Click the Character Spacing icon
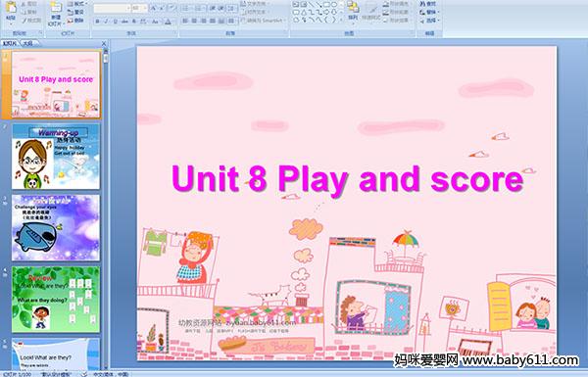This screenshot has width=588, height=377. tap(144, 22)
